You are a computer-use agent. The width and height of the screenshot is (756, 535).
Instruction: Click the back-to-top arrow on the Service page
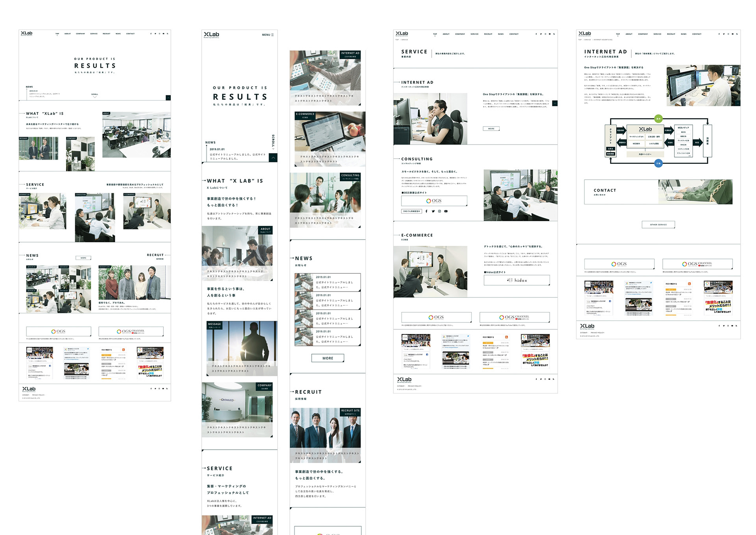coord(555,103)
